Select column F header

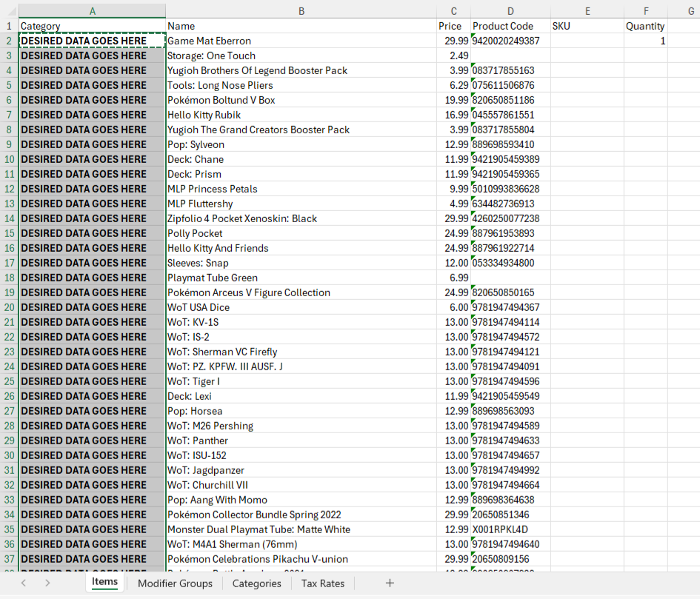645,11
